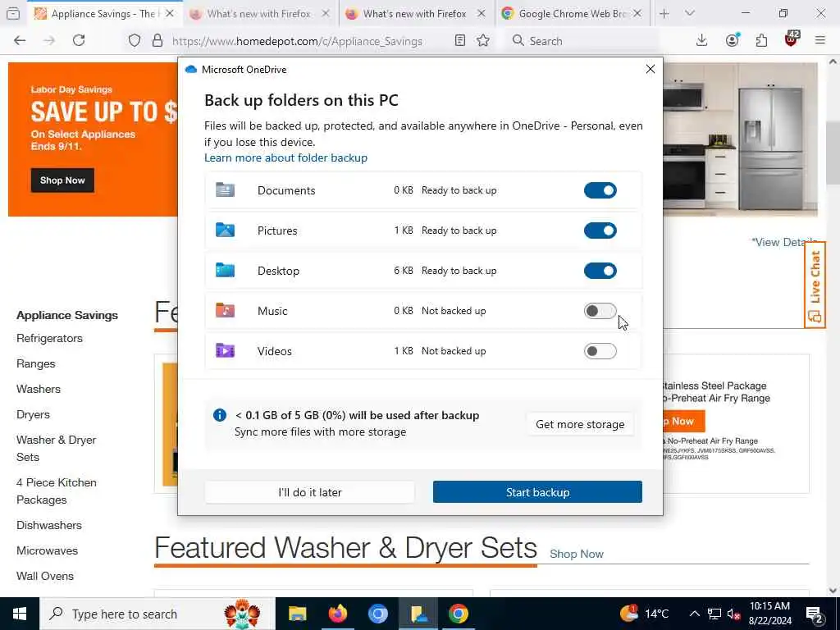The height and width of the screenshot is (630, 840).
Task: Click the Music folder icon
Action: [225, 310]
